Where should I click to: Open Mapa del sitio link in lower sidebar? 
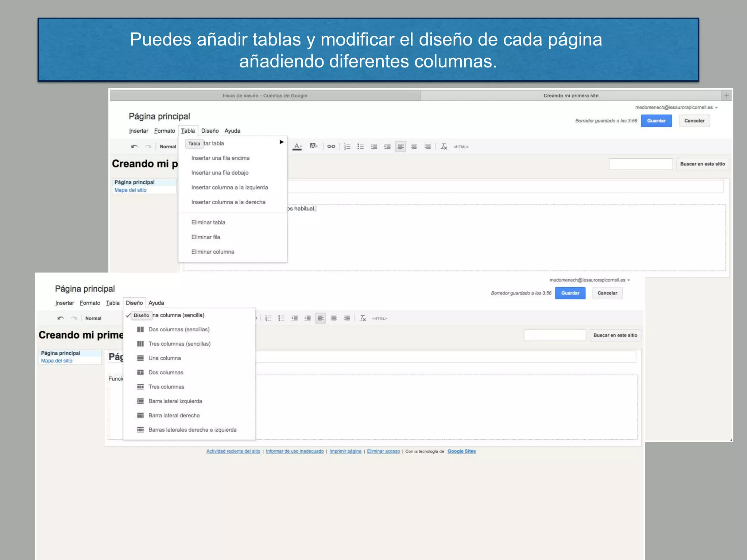(x=57, y=361)
